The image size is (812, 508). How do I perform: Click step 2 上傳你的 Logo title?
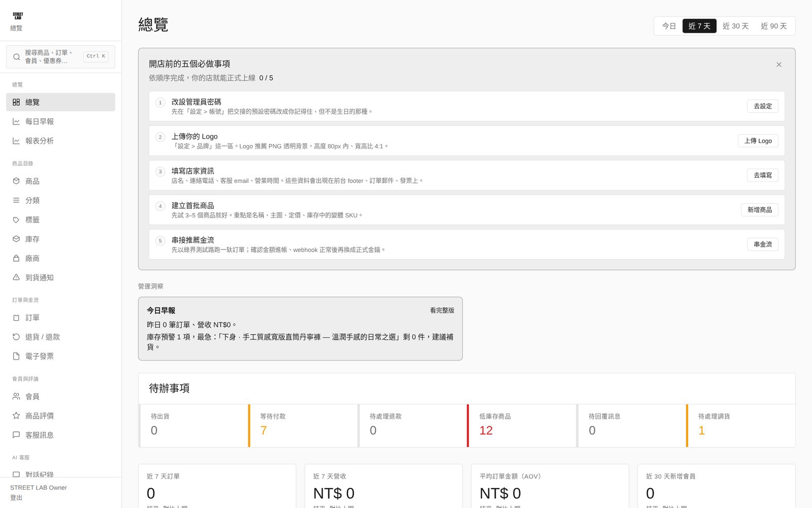194,137
